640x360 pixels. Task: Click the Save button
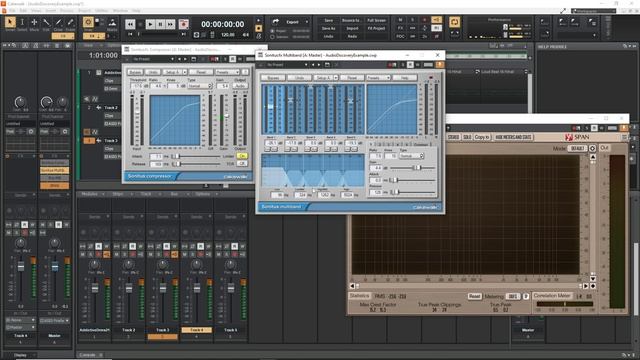coord(329,20)
